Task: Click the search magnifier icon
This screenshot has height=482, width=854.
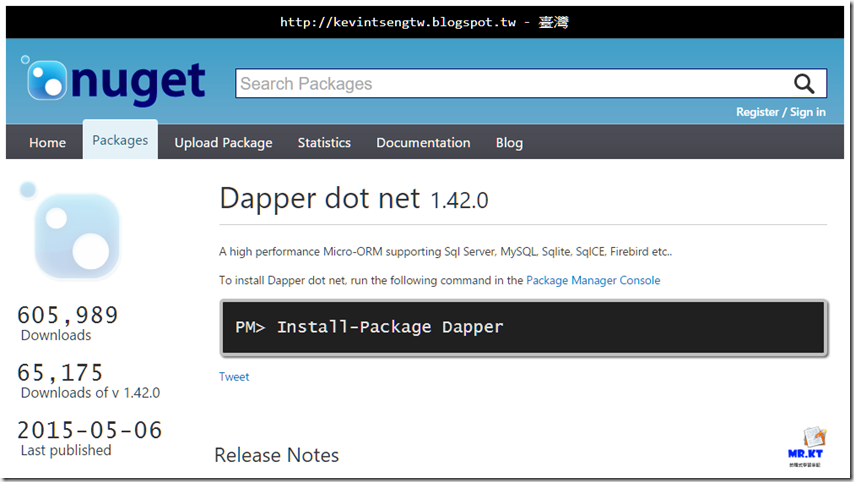Action: point(804,84)
